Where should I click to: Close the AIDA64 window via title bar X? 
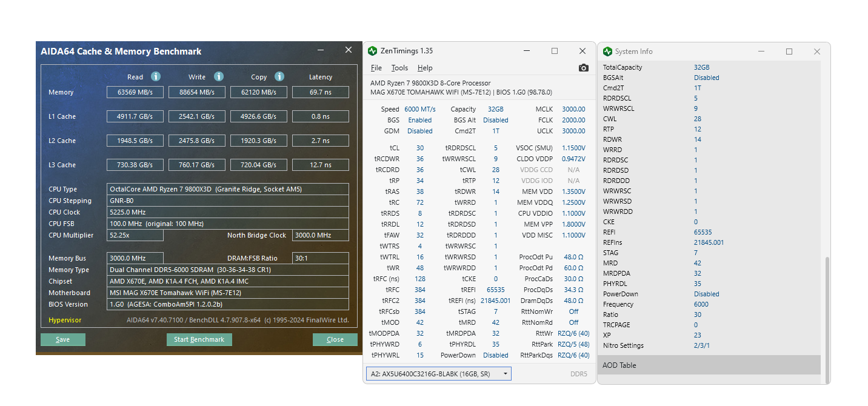click(x=349, y=50)
